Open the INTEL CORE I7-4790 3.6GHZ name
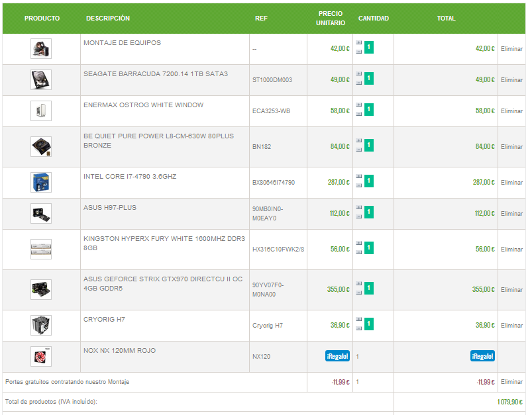 click(130, 177)
